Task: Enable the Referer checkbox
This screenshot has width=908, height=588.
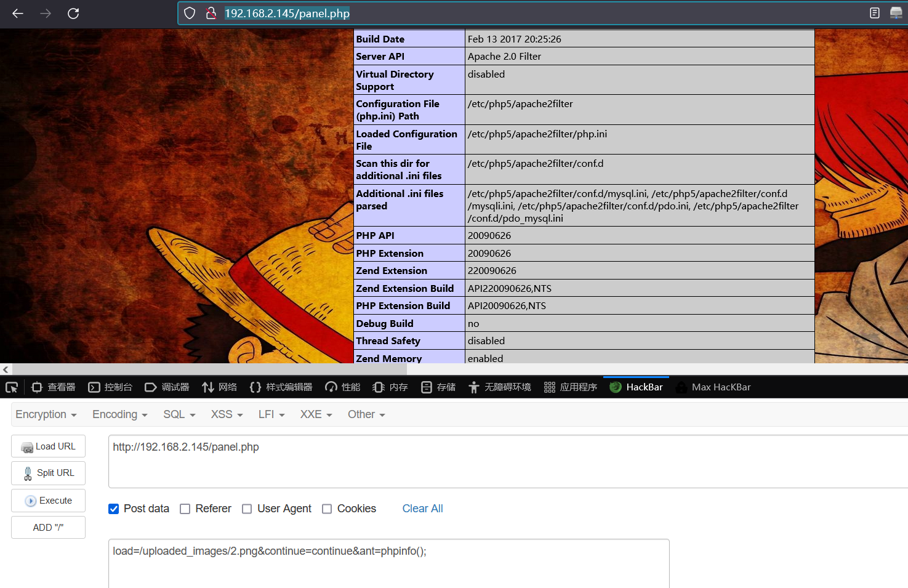Action: (185, 509)
